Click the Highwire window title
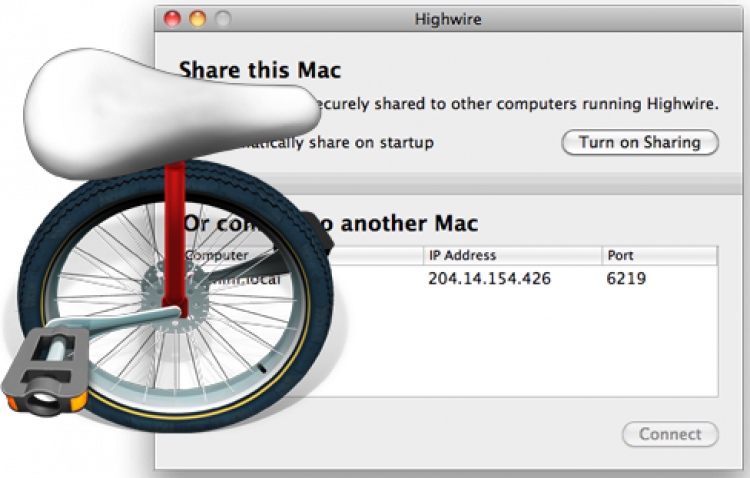 pos(448,19)
